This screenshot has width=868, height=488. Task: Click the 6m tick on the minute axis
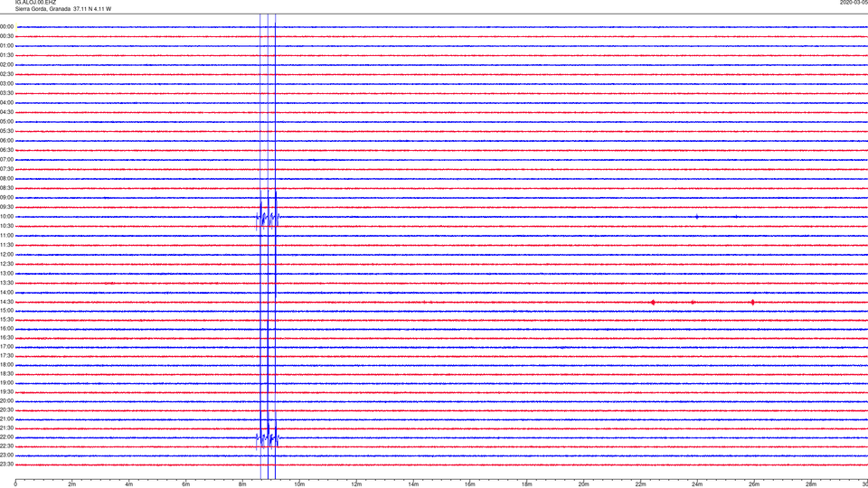(x=185, y=484)
